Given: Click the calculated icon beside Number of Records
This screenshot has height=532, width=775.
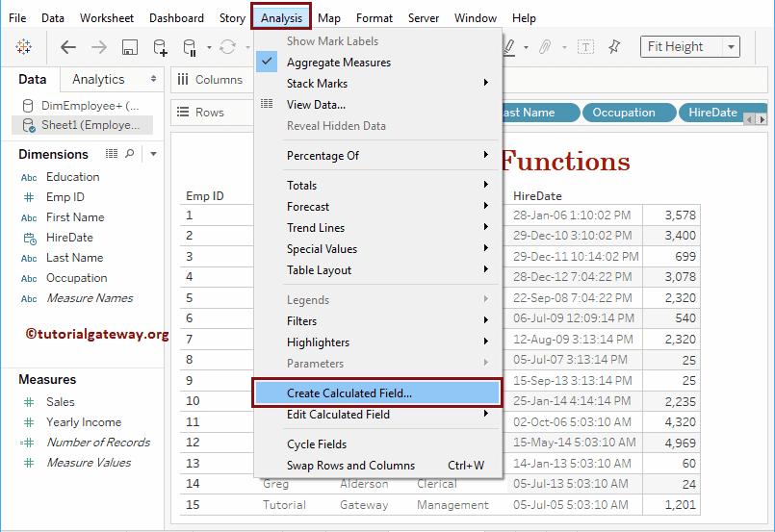Looking at the screenshot, I should tap(27, 443).
